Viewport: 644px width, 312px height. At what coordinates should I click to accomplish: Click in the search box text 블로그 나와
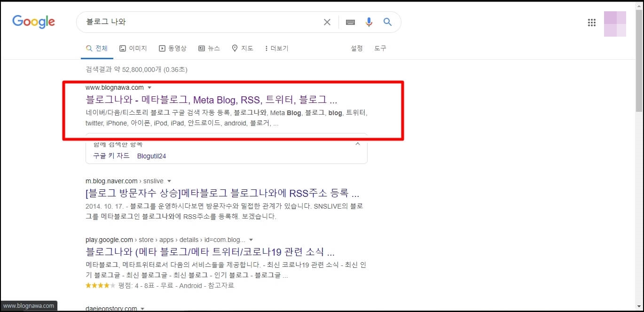pos(106,22)
